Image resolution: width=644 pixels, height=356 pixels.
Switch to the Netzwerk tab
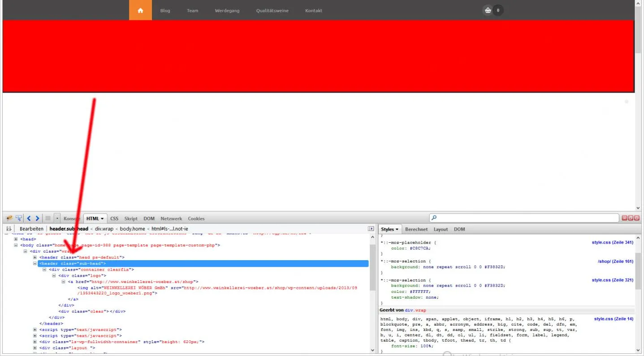171,219
